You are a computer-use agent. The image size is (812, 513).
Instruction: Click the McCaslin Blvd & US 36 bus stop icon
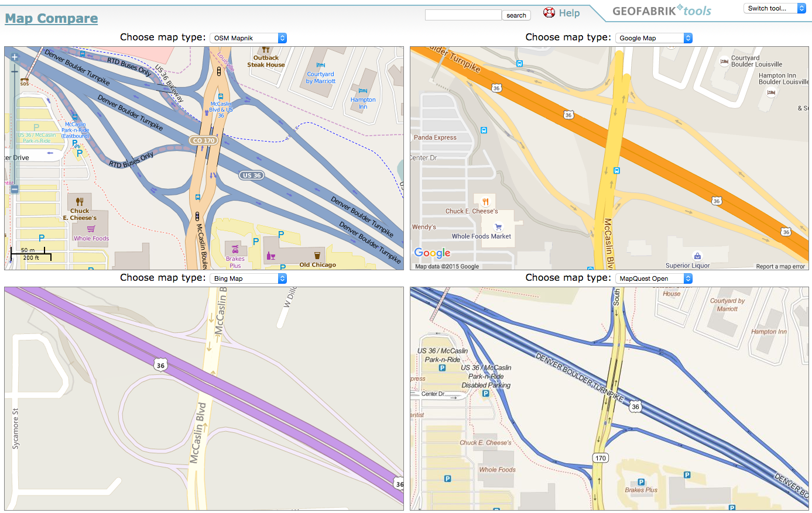tap(221, 97)
